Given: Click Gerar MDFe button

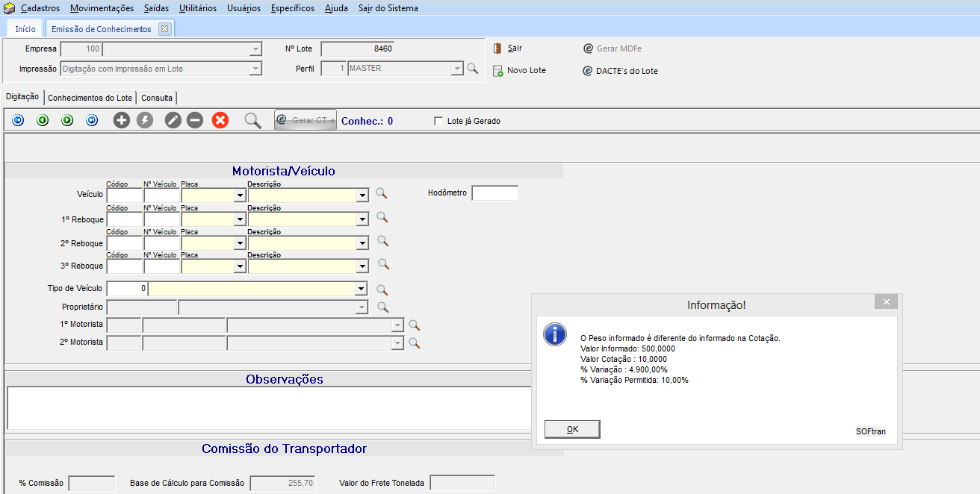Looking at the screenshot, I should [x=612, y=49].
